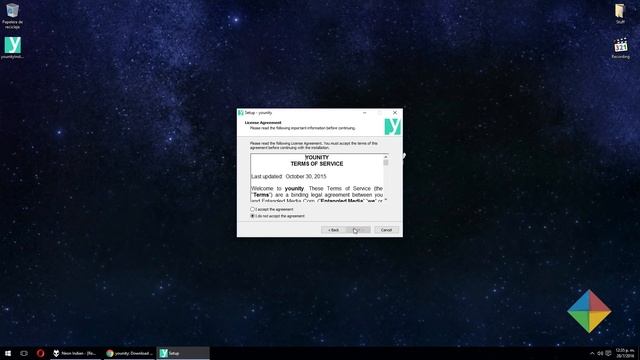Click the Back button in the setup wizard
Screen dimensions: 640x360
[x=333, y=230]
